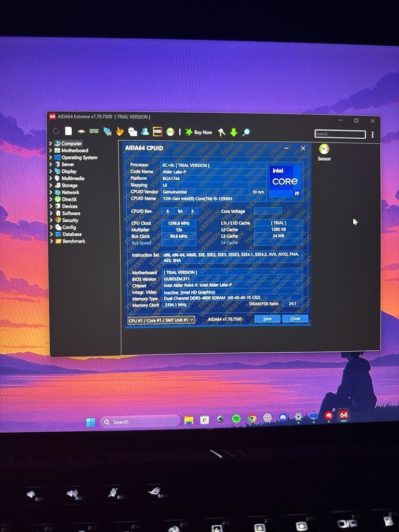Select Display in the sidebar tree
Image resolution: width=399 pixels, height=532 pixels.
(69, 171)
